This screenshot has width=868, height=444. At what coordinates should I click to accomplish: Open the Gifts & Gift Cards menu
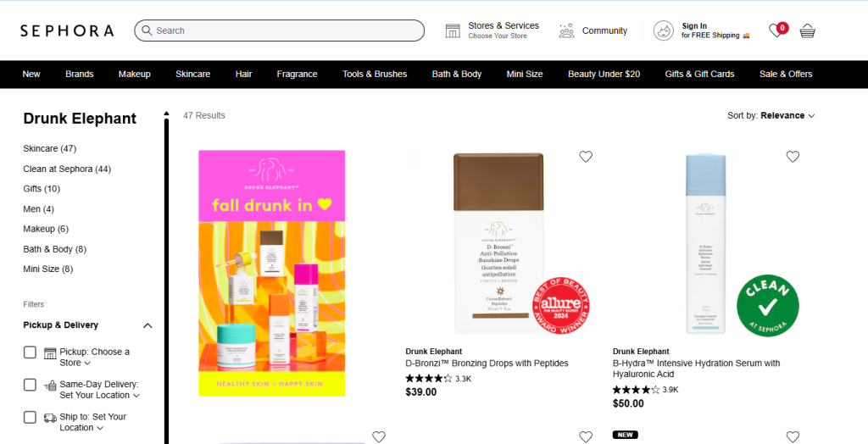click(x=699, y=74)
